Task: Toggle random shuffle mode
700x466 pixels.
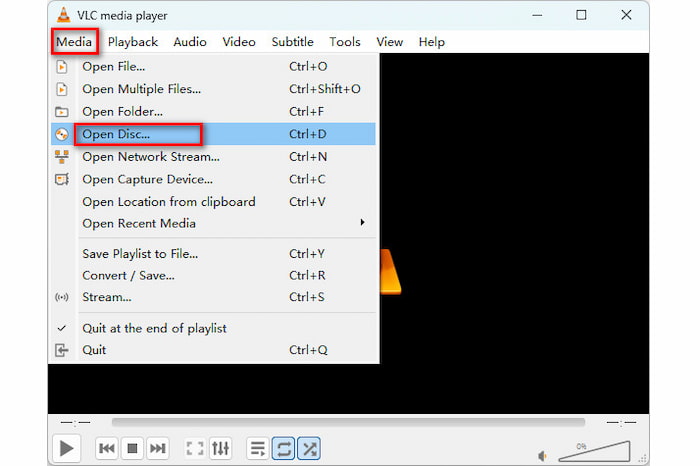Action: click(x=309, y=448)
